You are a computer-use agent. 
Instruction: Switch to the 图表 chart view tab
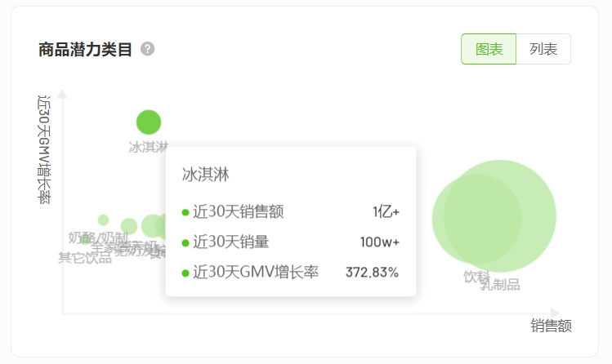489,49
